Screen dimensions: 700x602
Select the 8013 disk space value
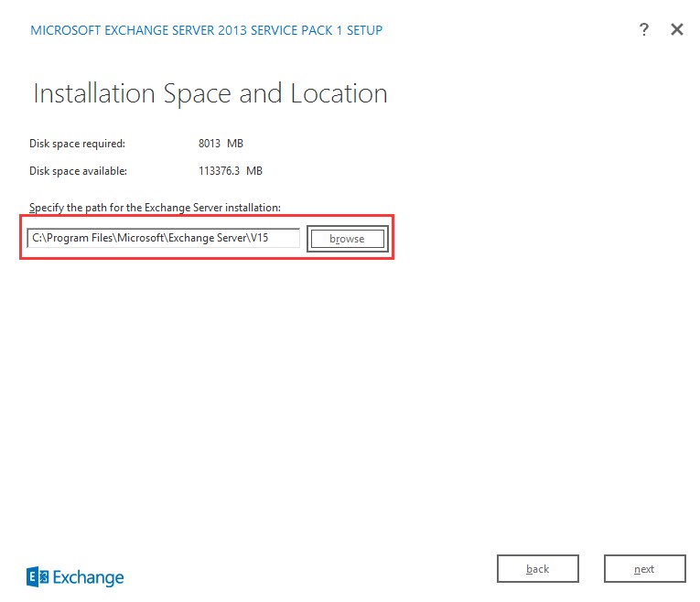pos(209,144)
